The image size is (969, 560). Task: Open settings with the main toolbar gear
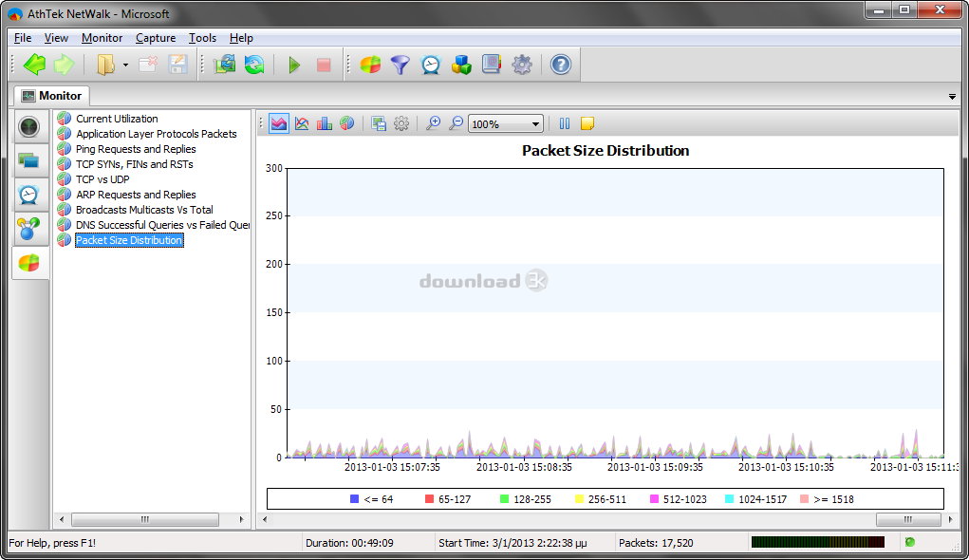tap(522, 65)
